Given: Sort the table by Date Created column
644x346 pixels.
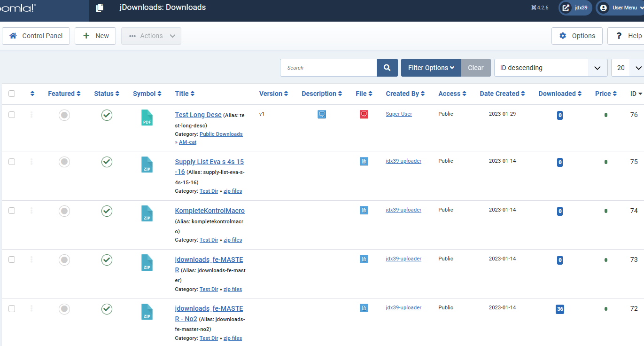Looking at the screenshot, I should pyautogui.click(x=502, y=94).
